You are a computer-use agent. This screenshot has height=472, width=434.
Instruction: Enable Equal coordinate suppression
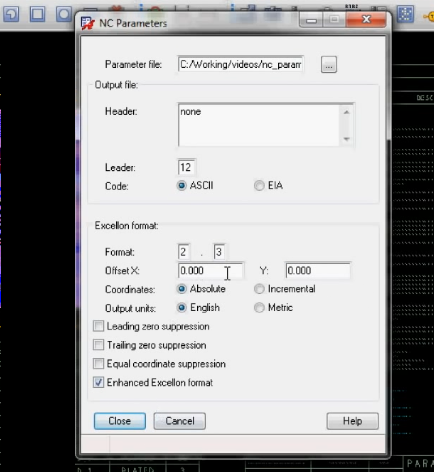[98, 363]
